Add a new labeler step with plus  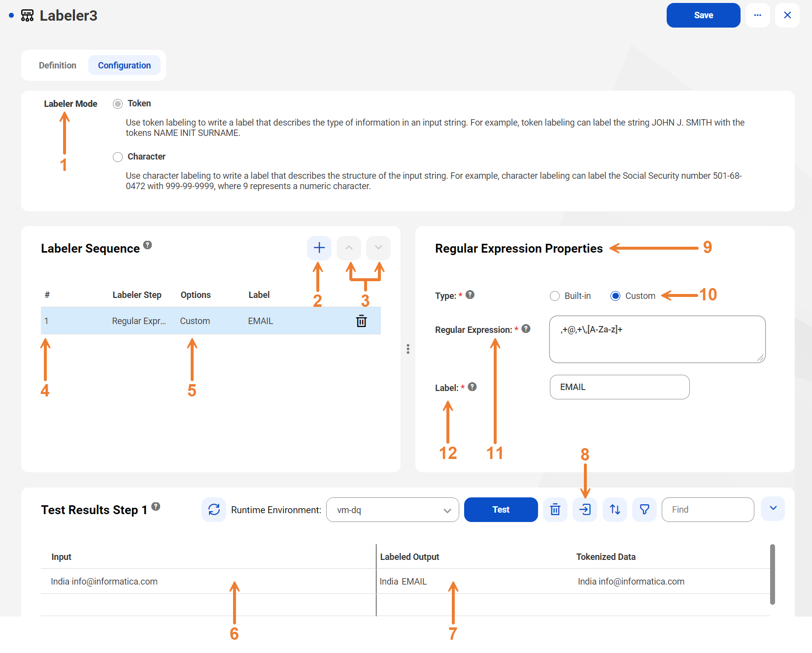point(319,248)
